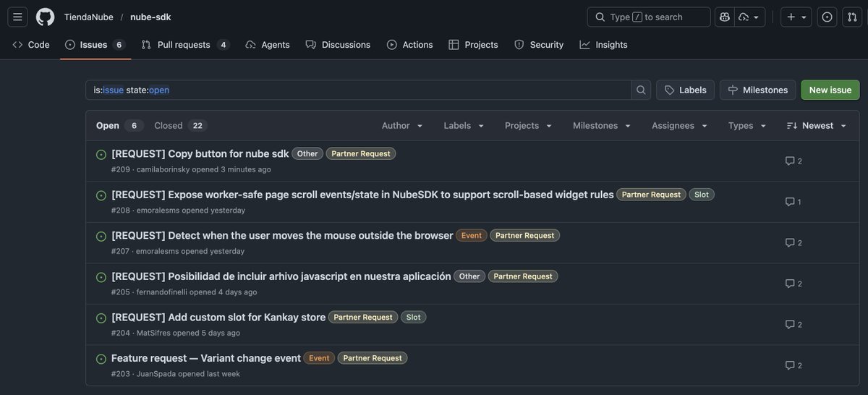Open the Milestones button
The height and width of the screenshot is (395, 868).
tap(758, 90)
